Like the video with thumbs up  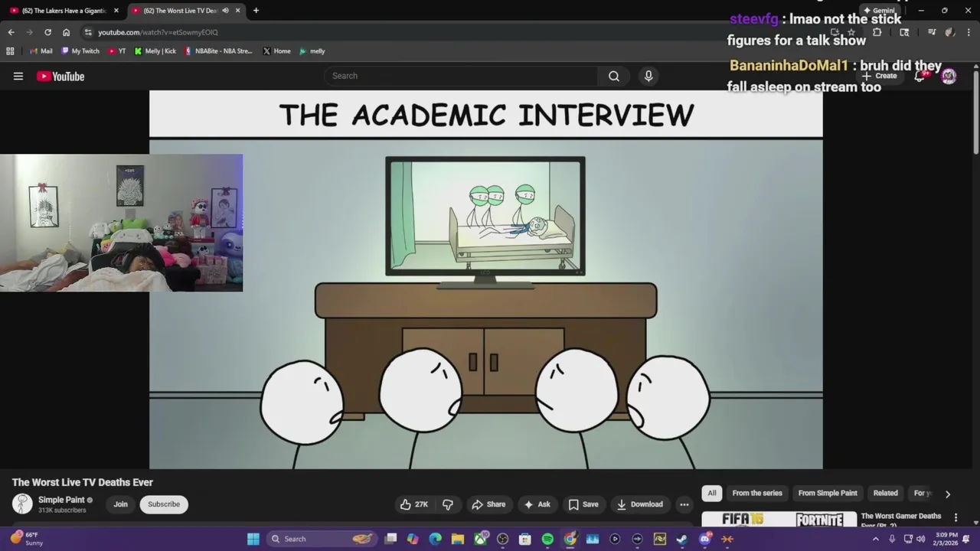coord(413,504)
